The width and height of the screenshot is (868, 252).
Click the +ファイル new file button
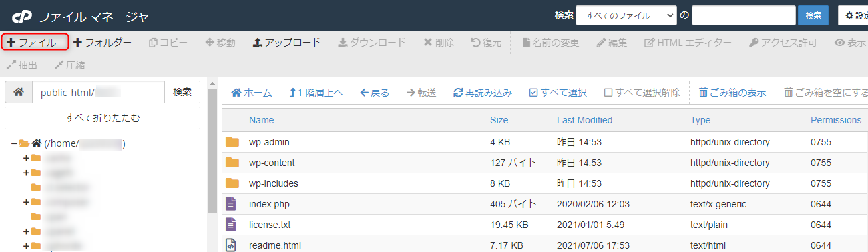click(35, 43)
